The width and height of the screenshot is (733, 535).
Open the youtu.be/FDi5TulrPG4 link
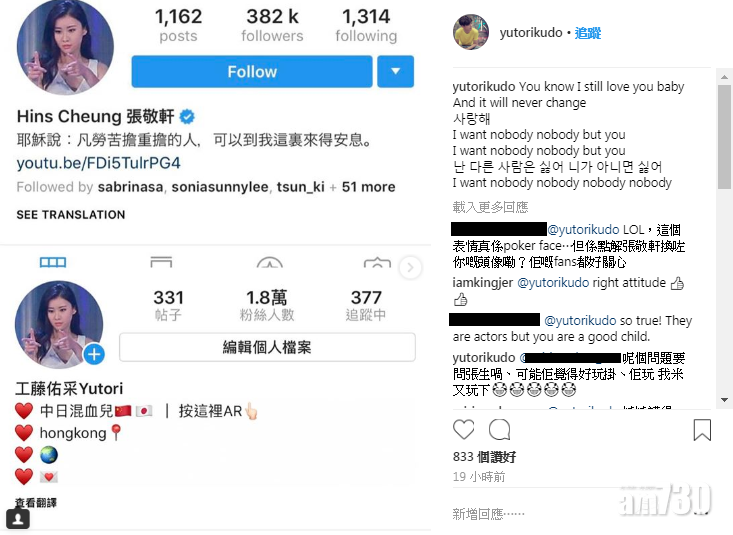(x=98, y=163)
